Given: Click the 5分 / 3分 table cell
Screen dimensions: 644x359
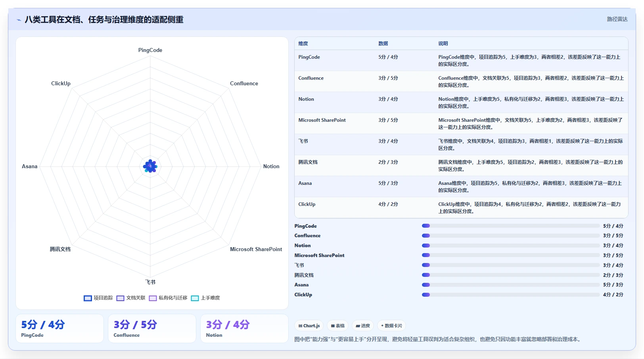Looking at the screenshot, I should [x=388, y=183].
